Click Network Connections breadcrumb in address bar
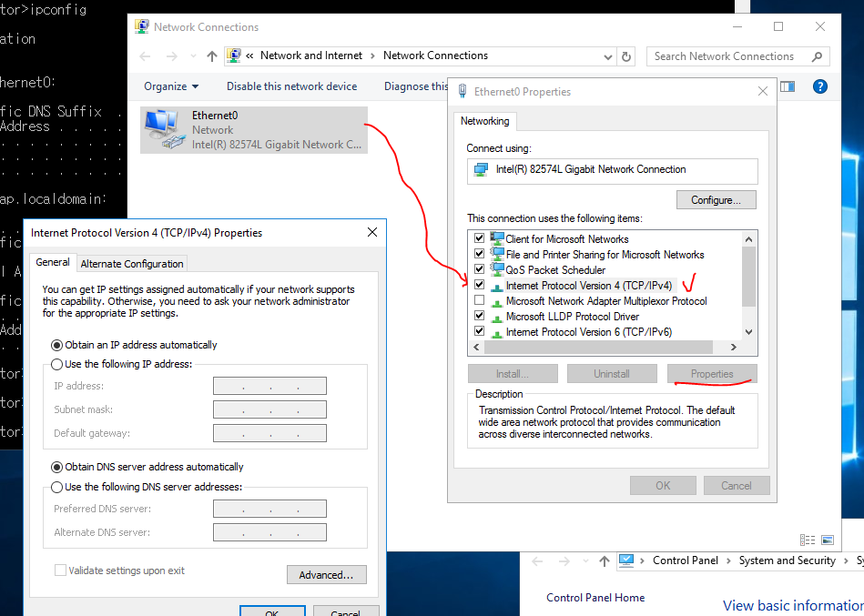864x616 pixels. pos(435,56)
